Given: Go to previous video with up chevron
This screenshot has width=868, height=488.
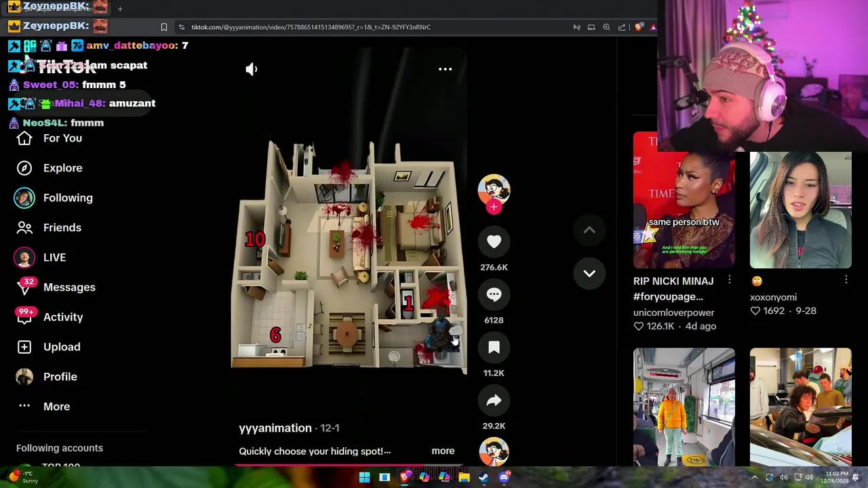Looking at the screenshot, I should tap(589, 230).
